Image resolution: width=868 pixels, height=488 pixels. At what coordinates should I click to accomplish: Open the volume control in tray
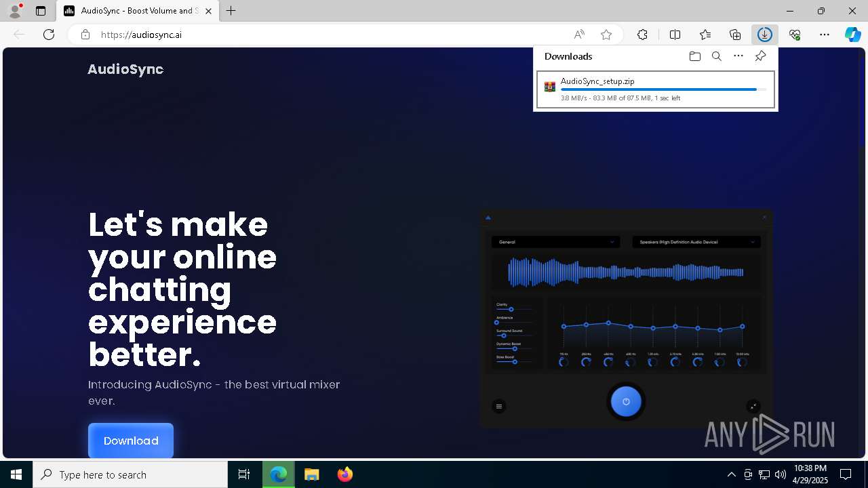(x=781, y=474)
